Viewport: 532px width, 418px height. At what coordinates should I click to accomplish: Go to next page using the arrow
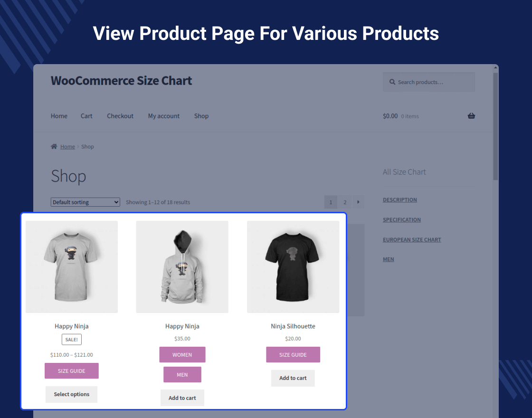(x=358, y=202)
